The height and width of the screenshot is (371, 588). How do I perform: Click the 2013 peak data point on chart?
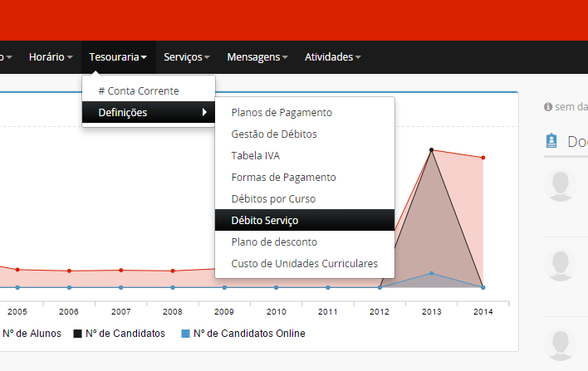(x=431, y=149)
